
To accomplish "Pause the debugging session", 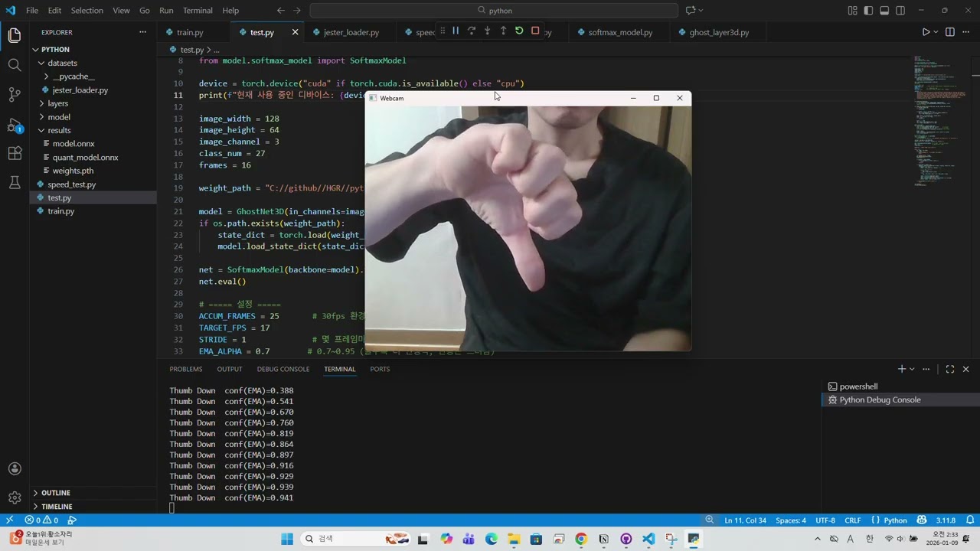I will pyautogui.click(x=456, y=31).
